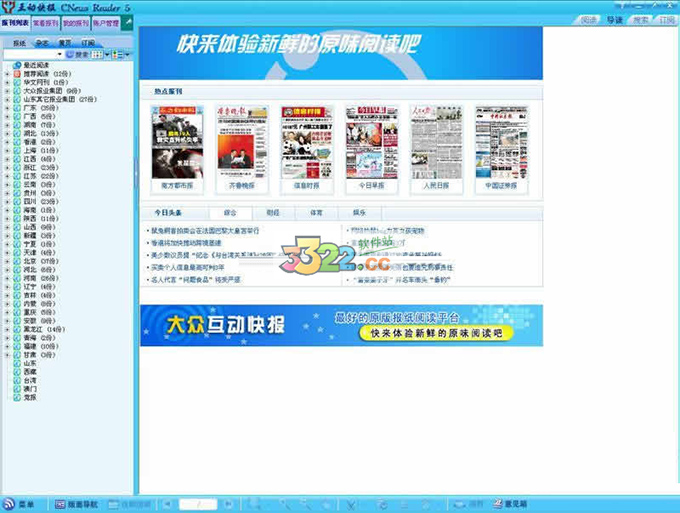Screen dimensions: 680x513
Task: Click the pin icon beside 账户管理 tab
Action: (127, 23)
